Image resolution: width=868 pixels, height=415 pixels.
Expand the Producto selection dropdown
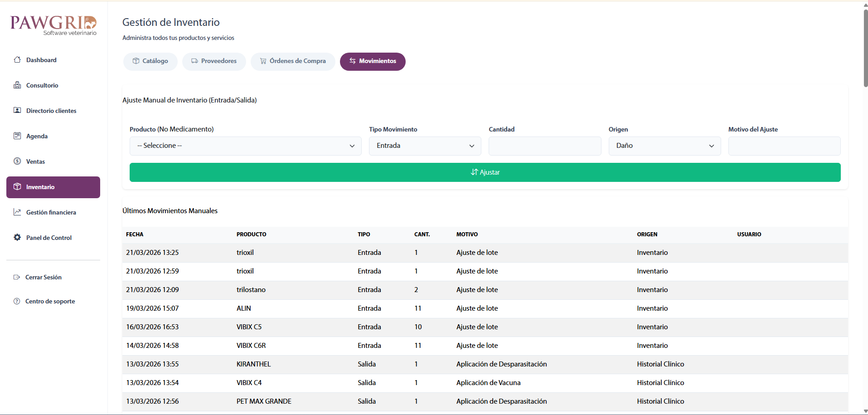click(x=245, y=146)
